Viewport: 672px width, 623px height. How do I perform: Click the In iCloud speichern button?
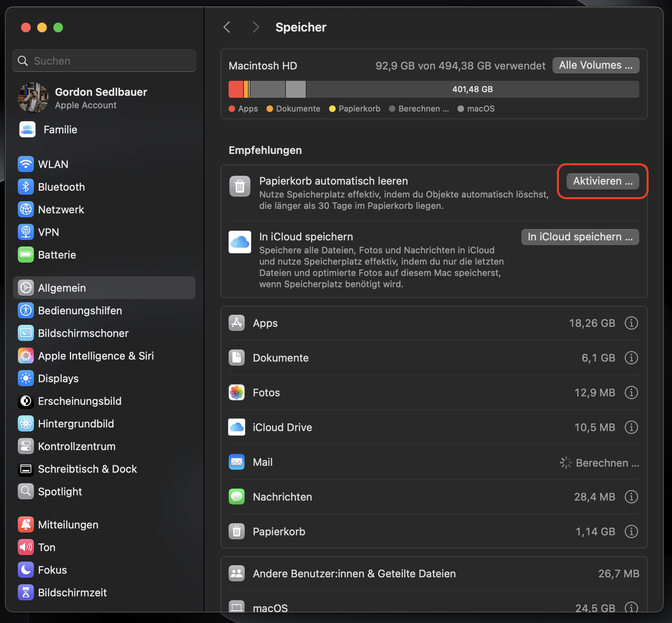580,237
